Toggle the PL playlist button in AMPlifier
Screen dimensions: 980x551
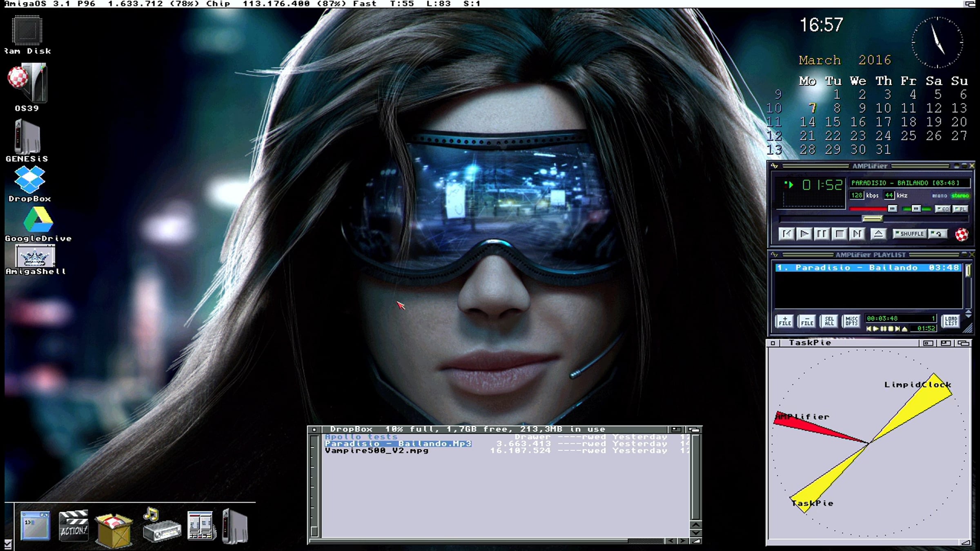[x=960, y=209]
